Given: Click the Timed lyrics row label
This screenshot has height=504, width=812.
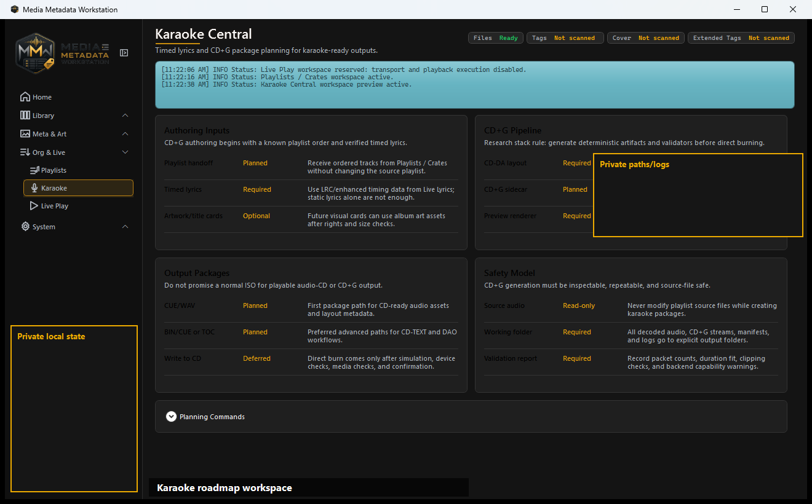Looking at the screenshot, I should pyautogui.click(x=183, y=189).
